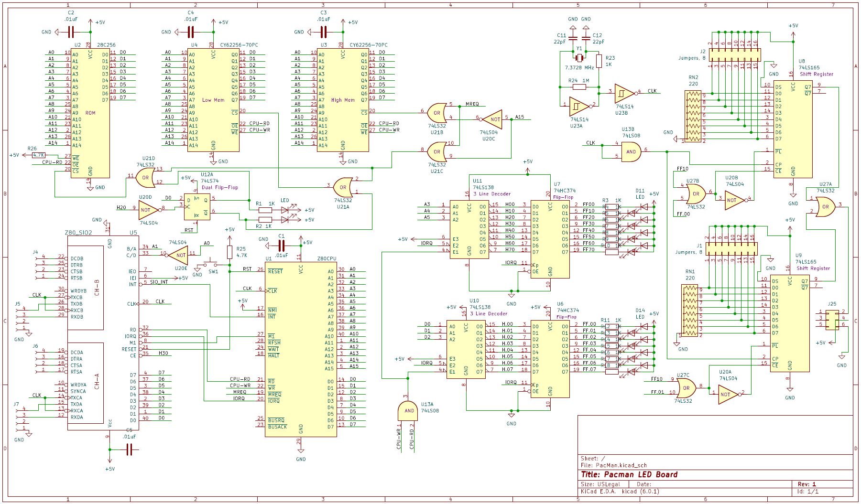This screenshot has width=861, height=504.
Task: Click the High Mem chip U3
Action: click(x=343, y=100)
